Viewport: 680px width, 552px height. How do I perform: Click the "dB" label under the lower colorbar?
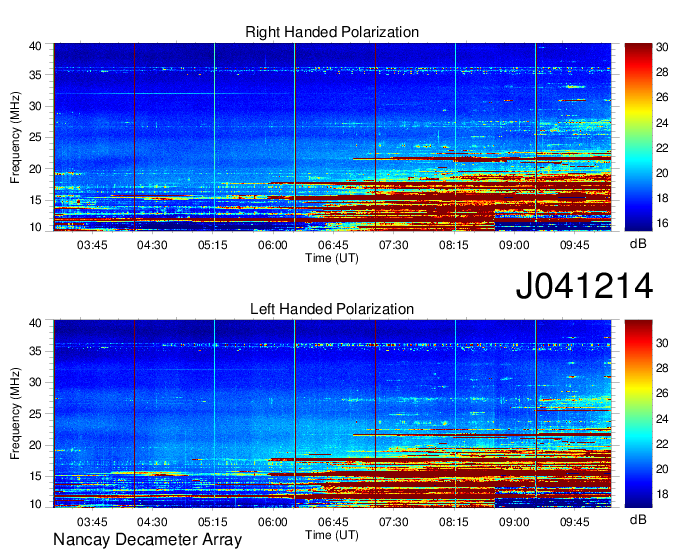638,519
